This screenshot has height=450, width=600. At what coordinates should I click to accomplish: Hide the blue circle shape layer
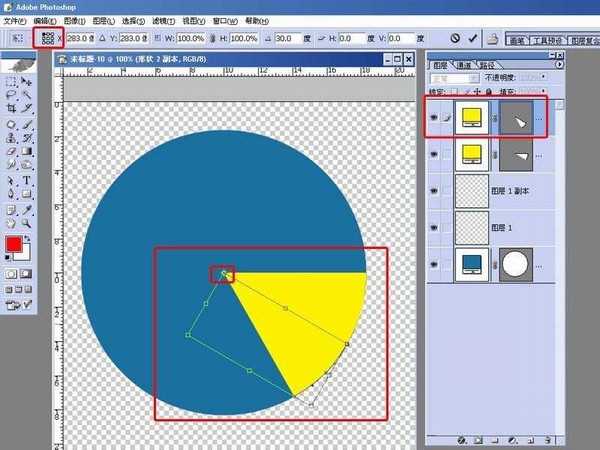click(x=434, y=264)
